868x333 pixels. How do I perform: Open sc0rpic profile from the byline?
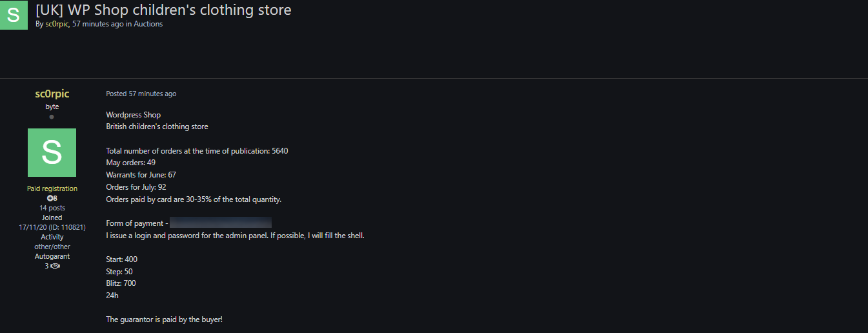pyautogui.click(x=57, y=24)
